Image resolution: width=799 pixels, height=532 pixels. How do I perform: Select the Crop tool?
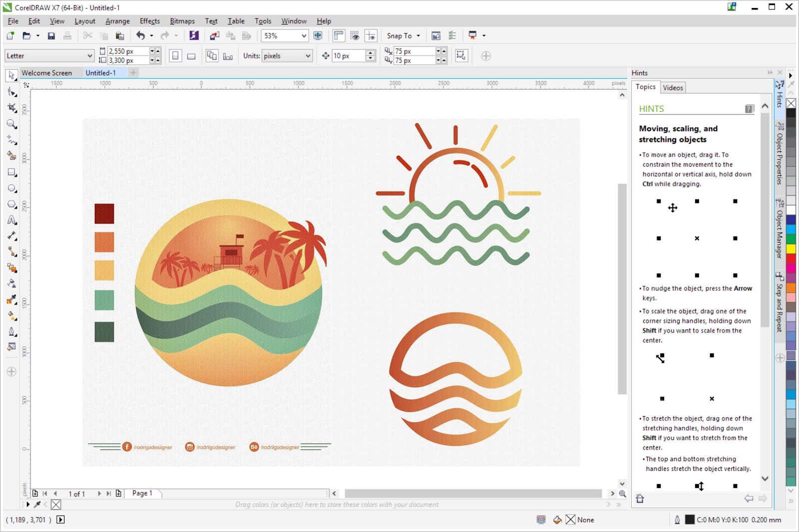click(x=11, y=108)
